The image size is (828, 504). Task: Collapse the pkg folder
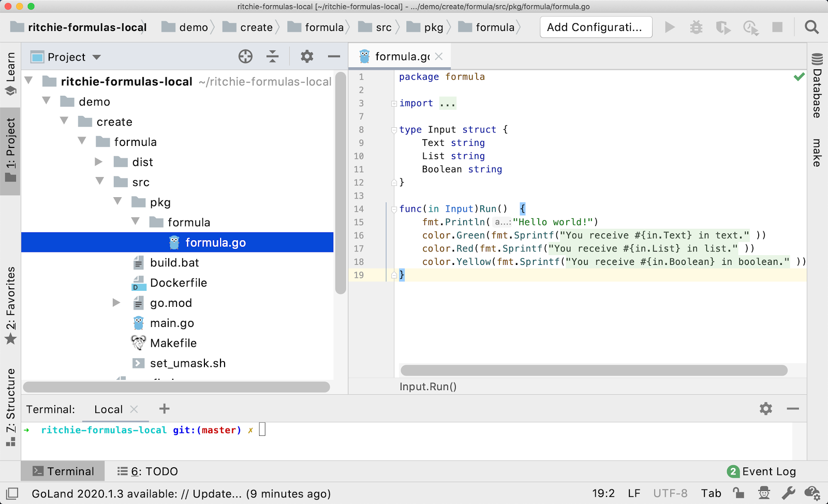pos(118,202)
